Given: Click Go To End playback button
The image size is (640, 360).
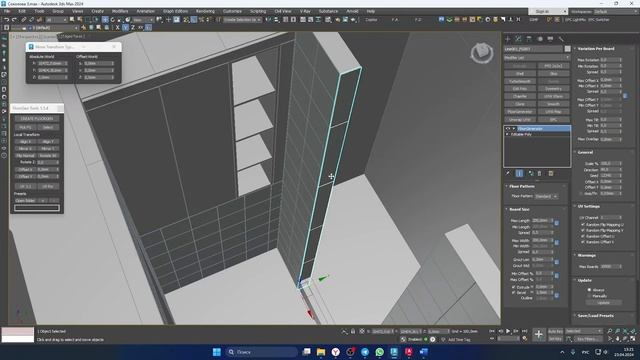Looking at the screenshot, I should point(524,331).
